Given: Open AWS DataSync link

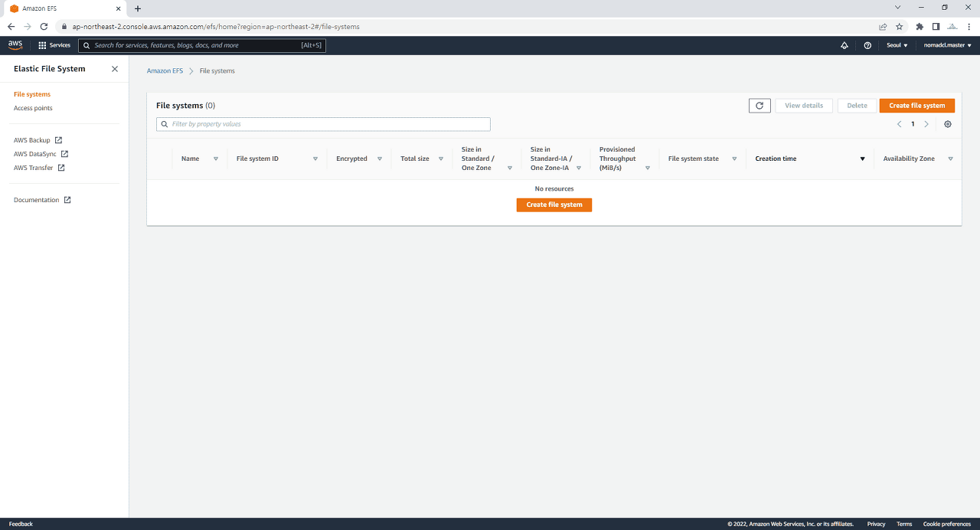Looking at the screenshot, I should pos(35,154).
